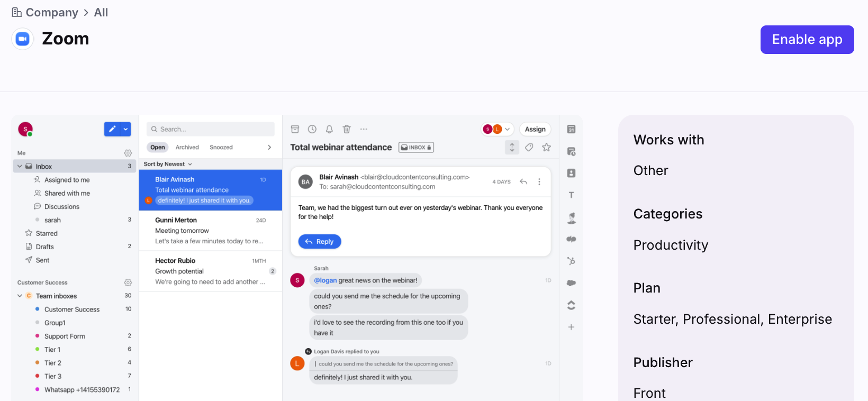Open the calendar icon in right sidebar
This screenshot has height=401, width=868.
571,129
